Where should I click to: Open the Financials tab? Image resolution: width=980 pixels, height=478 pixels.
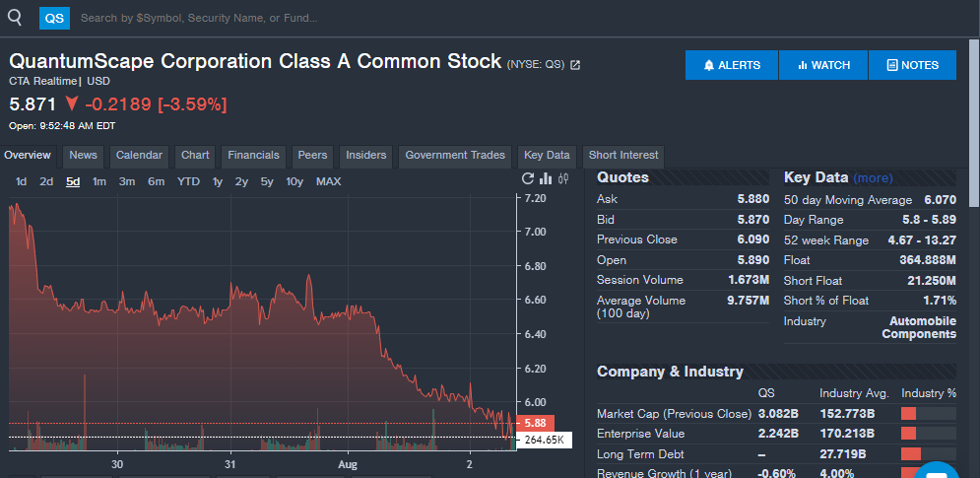[254, 155]
